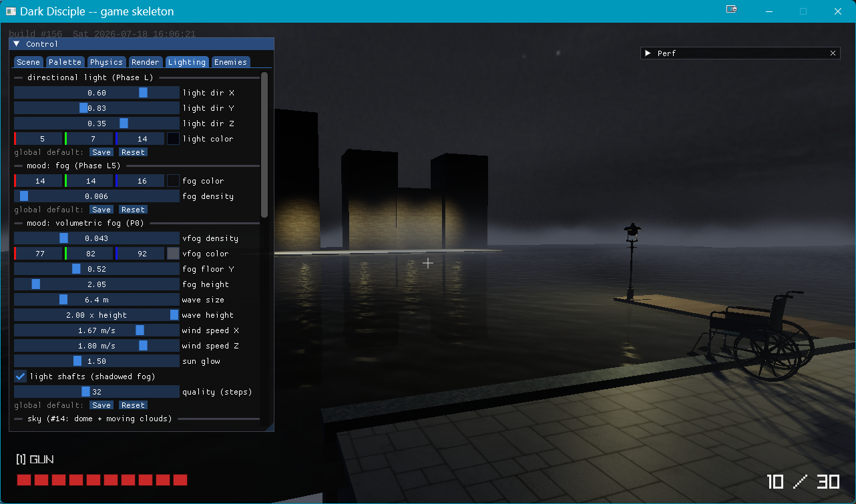Click the light color red value field
The height and width of the screenshot is (504, 856).
(39, 139)
